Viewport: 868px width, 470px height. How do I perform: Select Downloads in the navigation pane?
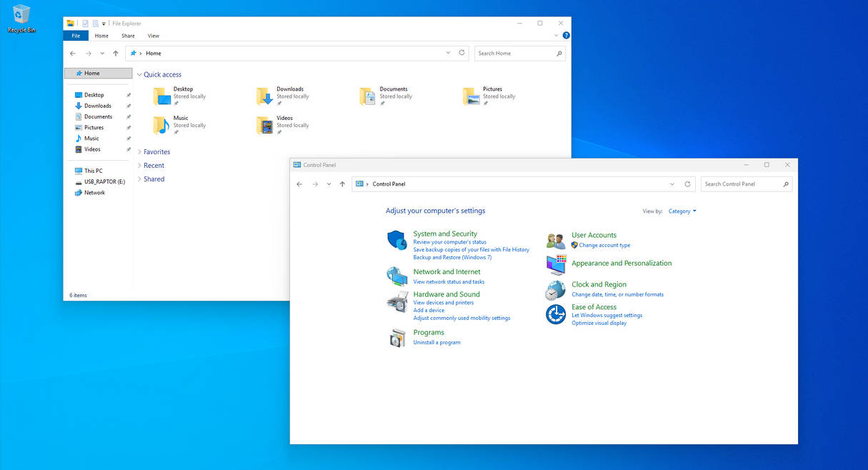pos(98,106)
